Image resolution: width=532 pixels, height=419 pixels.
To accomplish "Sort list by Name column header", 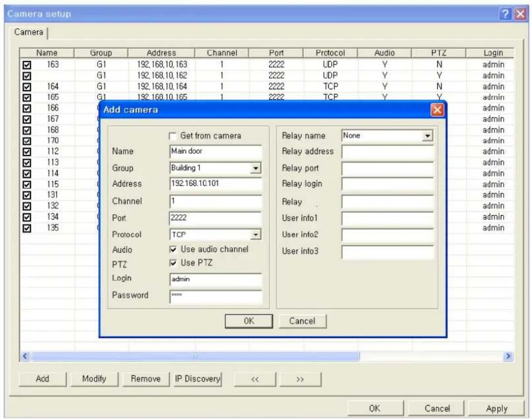I will click(47, 53).
